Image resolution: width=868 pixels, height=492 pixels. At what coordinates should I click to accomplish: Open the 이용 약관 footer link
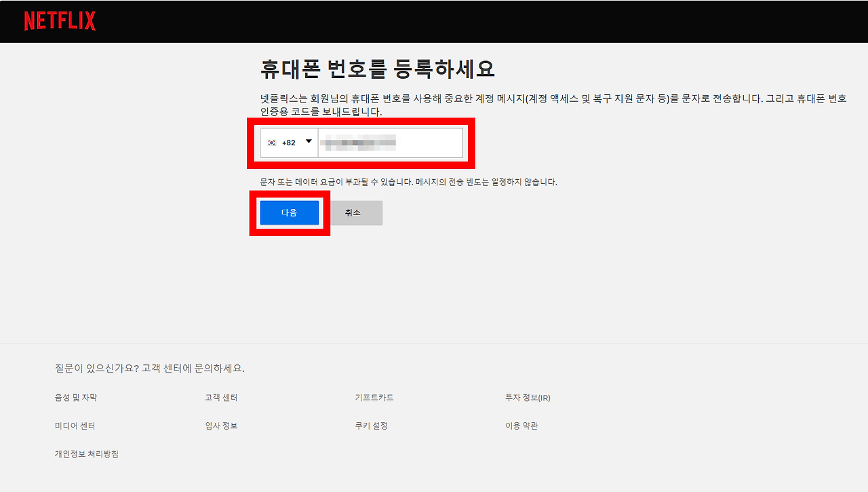pyautogui.click(x=521, y=425)
